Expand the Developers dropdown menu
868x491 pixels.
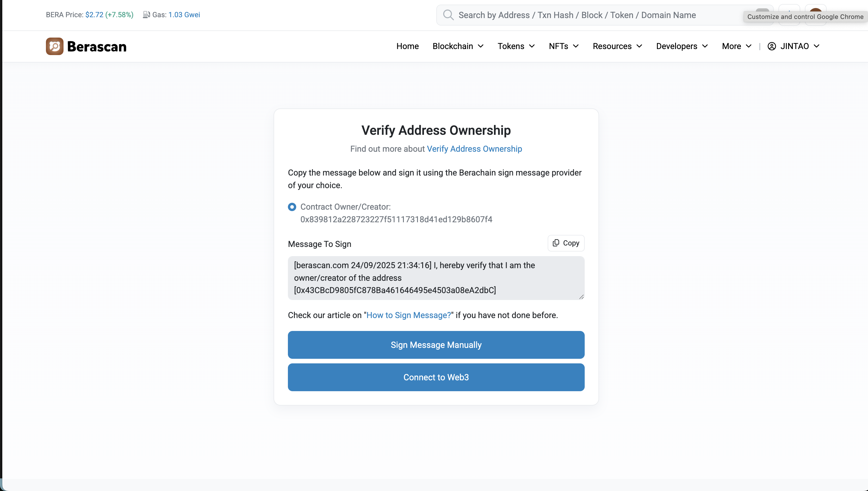coord(682,46)
